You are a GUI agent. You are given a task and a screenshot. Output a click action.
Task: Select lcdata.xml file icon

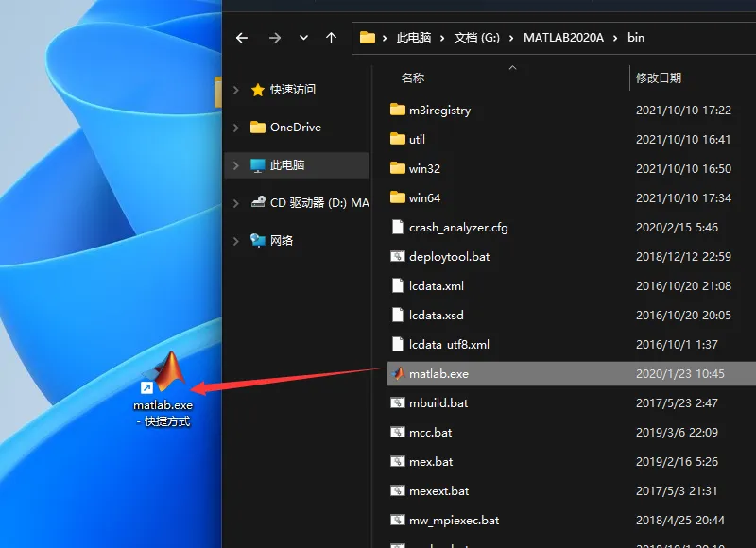point(397,285)
